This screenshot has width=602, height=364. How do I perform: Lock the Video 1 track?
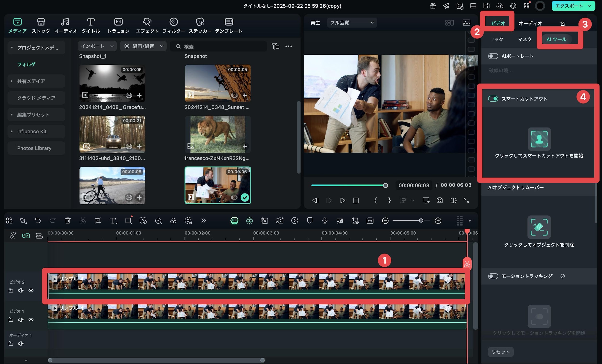tap(11, 320)
